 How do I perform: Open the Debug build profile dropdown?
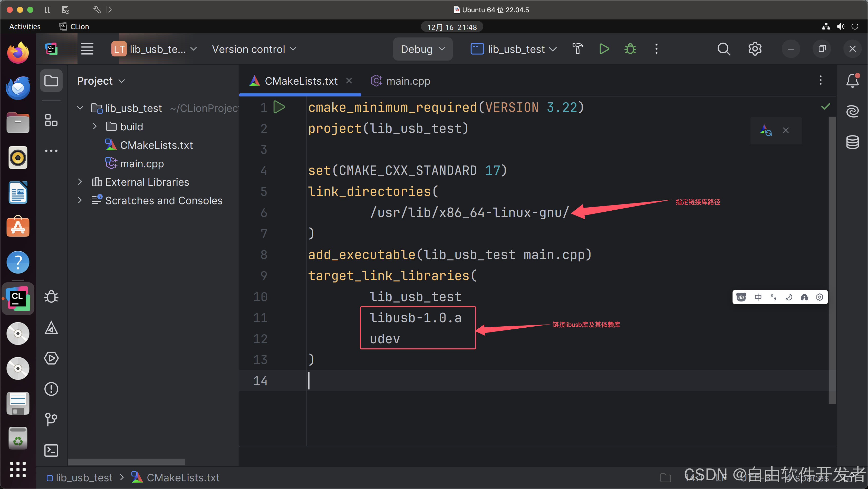pyautogui.click(x=422, y=49)
